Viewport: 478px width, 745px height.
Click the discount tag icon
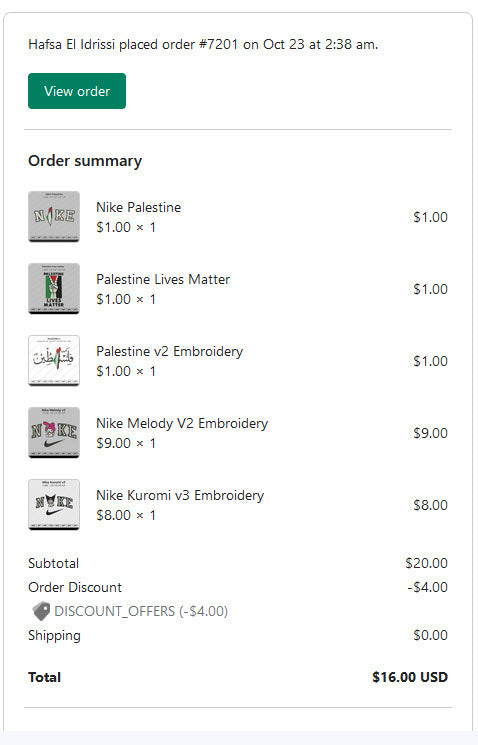point(41,611)
